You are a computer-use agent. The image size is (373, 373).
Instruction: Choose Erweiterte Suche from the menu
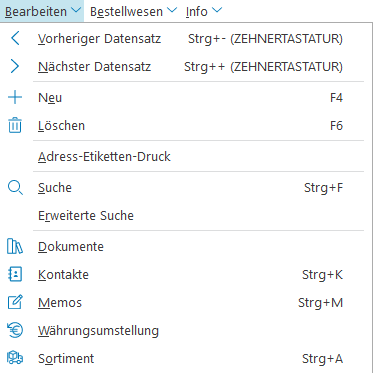tap(86, 215)
